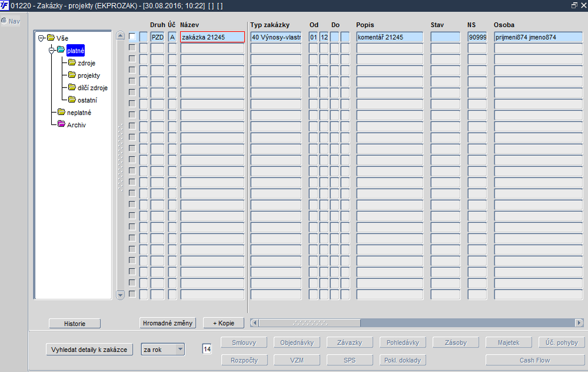588x372 pixels.
Task: Tick checkbox for row zakázka 21245
Action: [132, 36]
